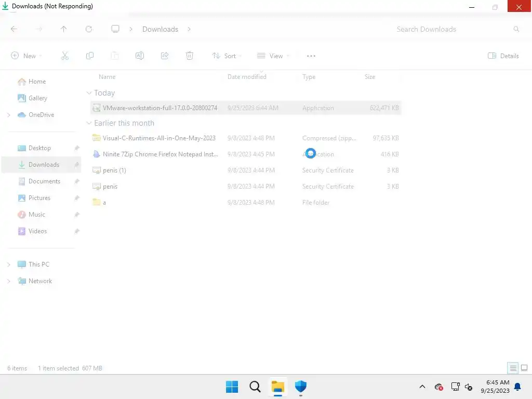Screen dimensions: 532x399
Task: Toggle the Details pane
Action: click(x=503, y=56)
